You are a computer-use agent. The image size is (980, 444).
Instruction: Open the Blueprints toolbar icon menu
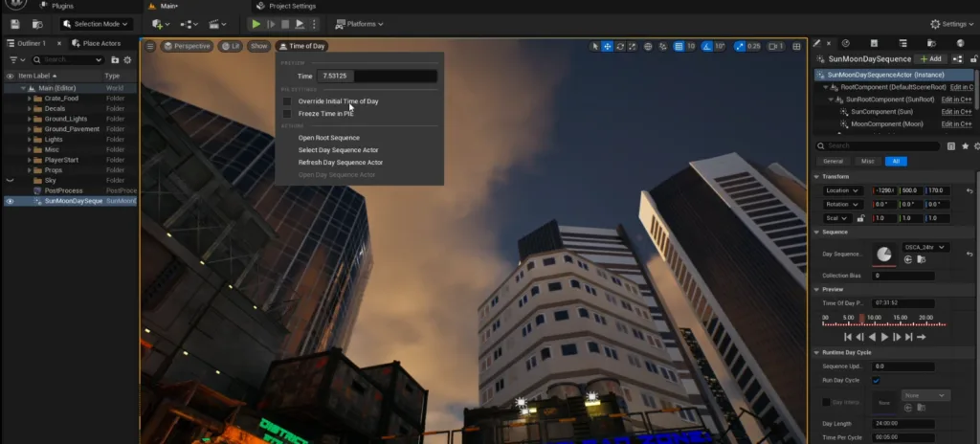189,24
